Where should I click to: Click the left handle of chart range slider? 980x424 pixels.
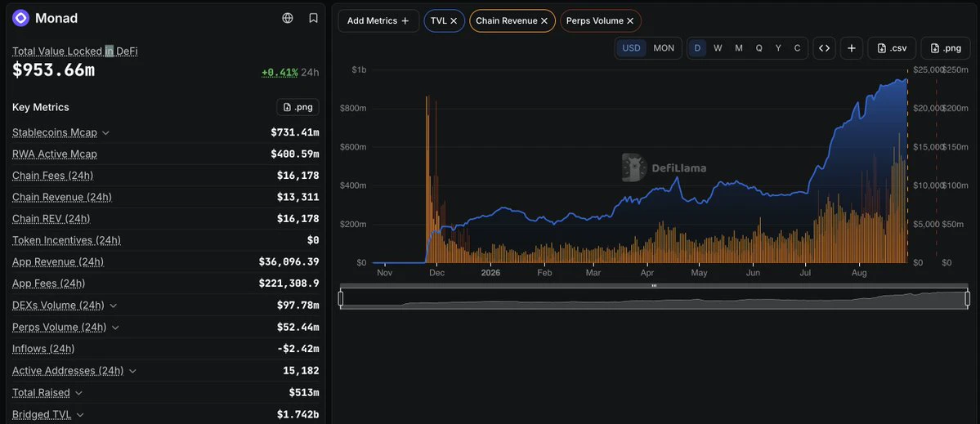(341, 299)
